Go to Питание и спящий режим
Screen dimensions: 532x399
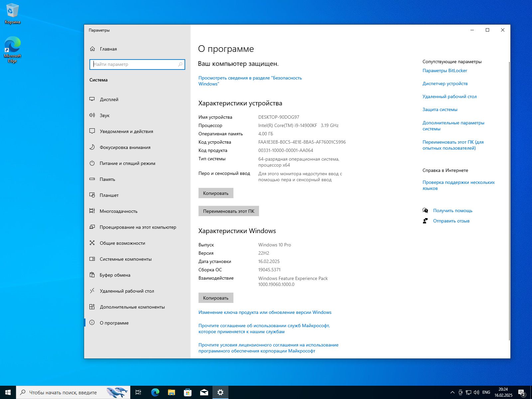tap(127, 163)
